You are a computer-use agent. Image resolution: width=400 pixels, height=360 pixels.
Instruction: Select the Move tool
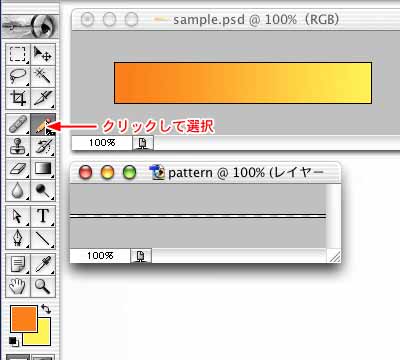43,54
